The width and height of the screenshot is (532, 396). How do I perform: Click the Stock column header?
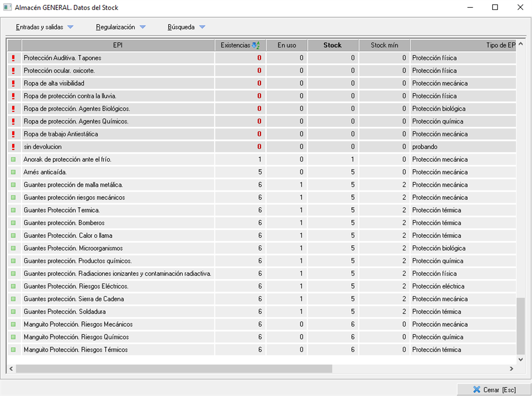[x=332, y=45]
